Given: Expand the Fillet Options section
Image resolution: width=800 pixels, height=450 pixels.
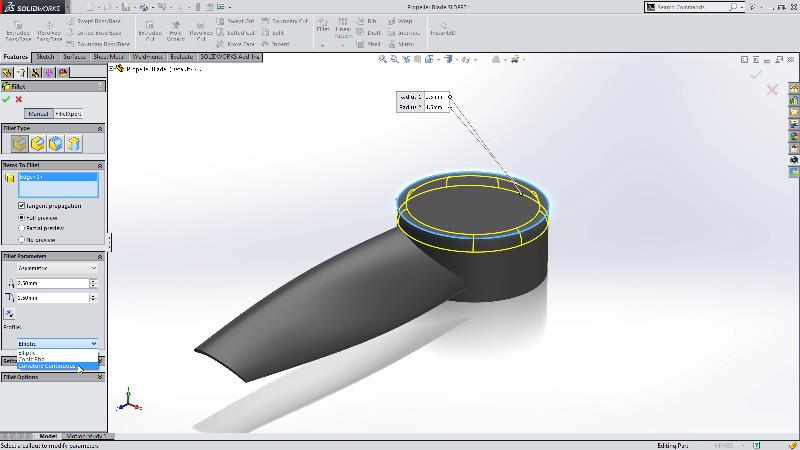Looking at the screenshot, I should [x=99, y=377].
